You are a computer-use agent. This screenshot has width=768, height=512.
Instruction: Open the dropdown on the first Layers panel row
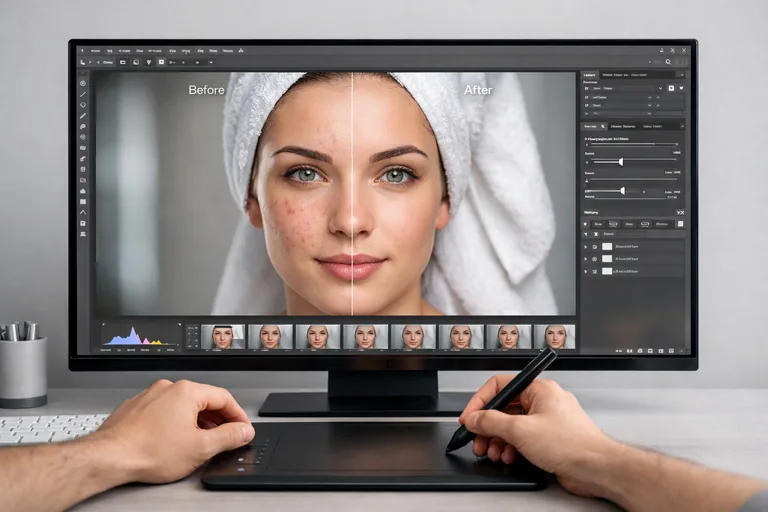click(659, 87)
